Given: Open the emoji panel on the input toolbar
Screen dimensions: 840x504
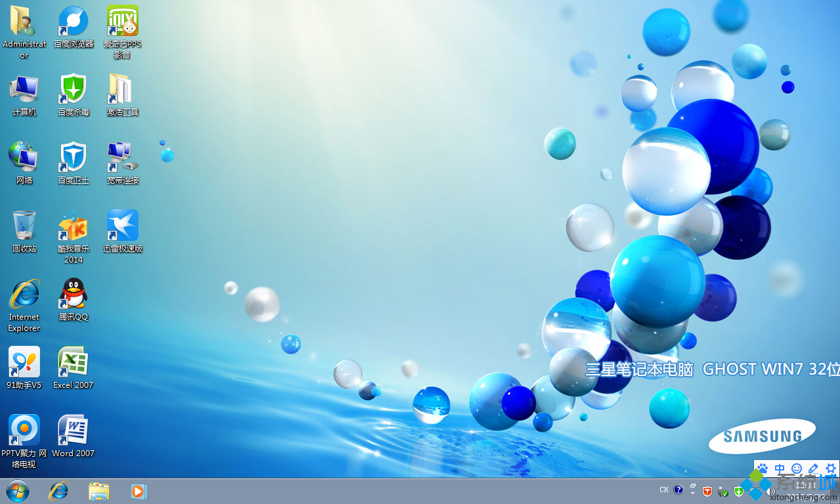Looking at the screenshot, I should [x=796, y=469].
